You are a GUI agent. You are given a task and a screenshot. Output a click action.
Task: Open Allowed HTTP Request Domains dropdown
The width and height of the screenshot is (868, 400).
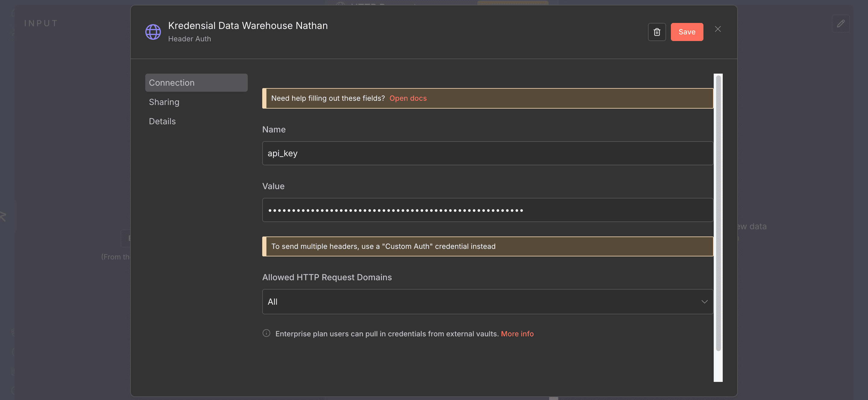tap(488, 302)
